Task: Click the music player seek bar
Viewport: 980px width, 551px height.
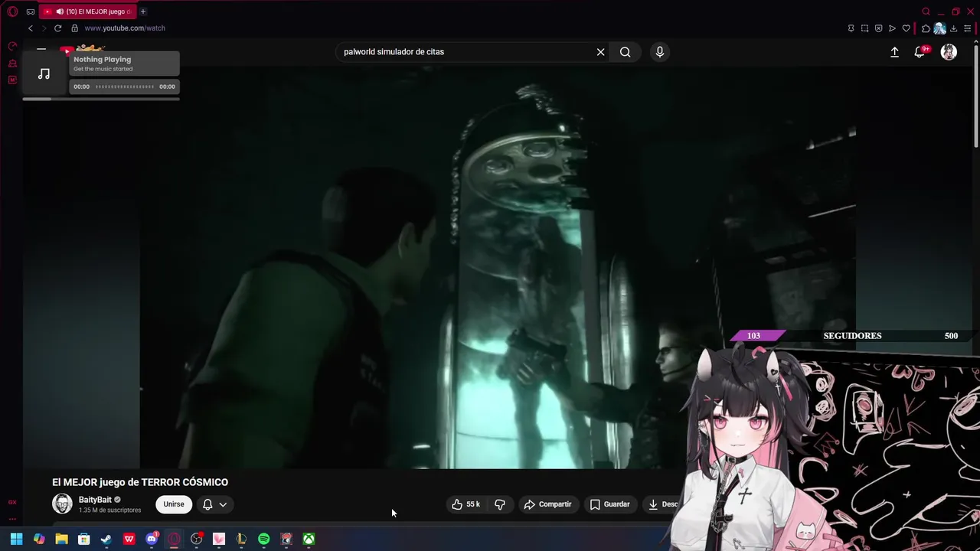Action: 124,86
